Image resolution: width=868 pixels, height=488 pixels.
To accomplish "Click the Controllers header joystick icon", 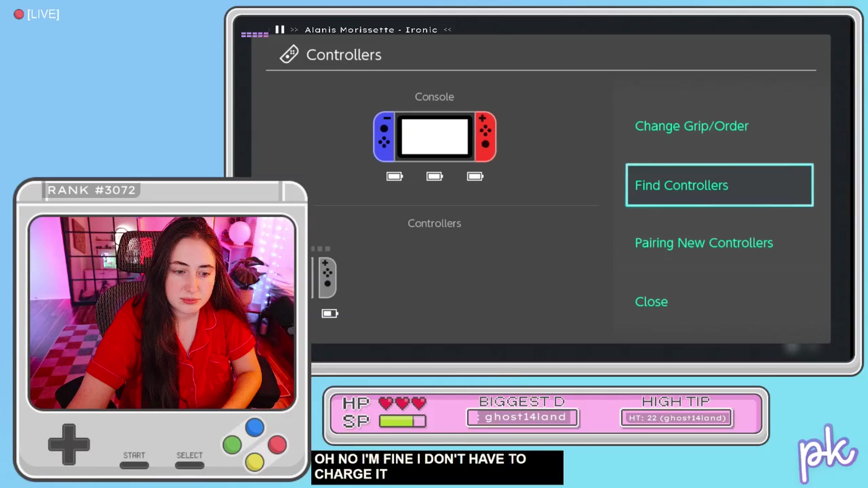I will tap(289, 55).
